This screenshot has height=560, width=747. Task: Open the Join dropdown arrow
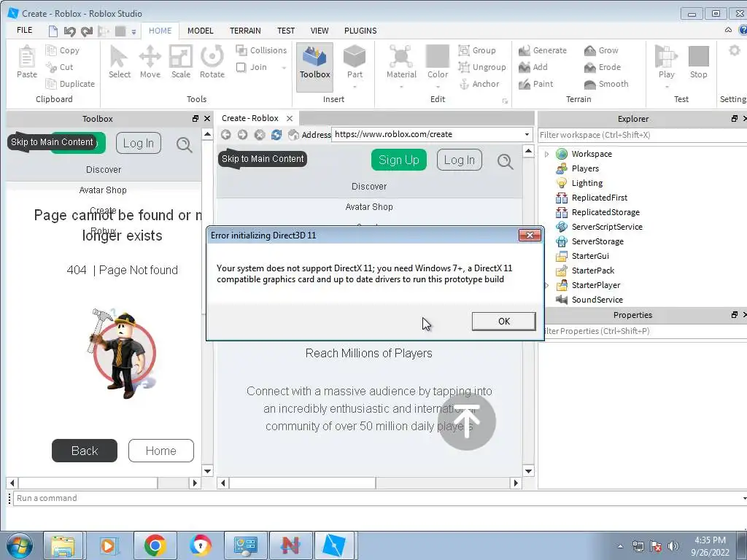coord(285,68)
